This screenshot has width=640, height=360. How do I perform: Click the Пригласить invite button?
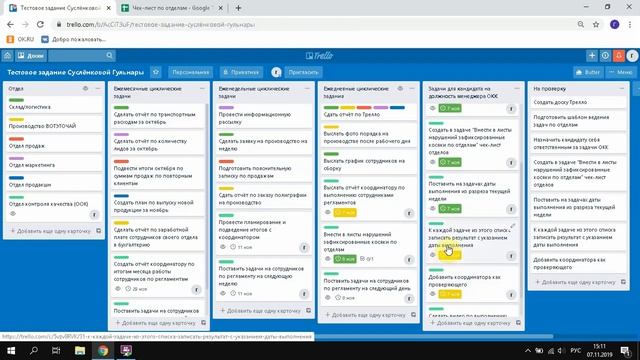tap(303, 72)
